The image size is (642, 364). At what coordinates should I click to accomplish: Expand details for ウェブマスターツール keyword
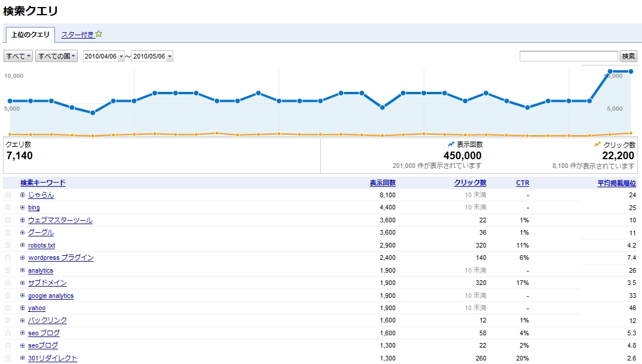pyautogui.click(x=22, y=220)
